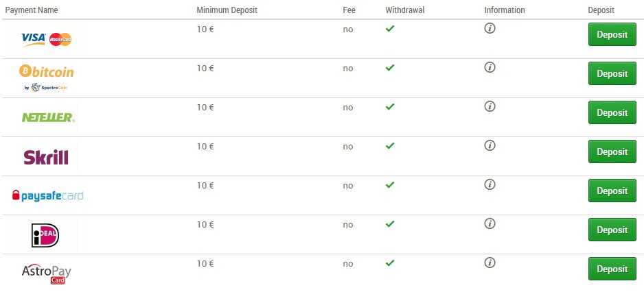Open info icon for Visa MasterCard row
The width and height of the screenshot is (644, 292).
pyautogui.click(x=490, y=28)
